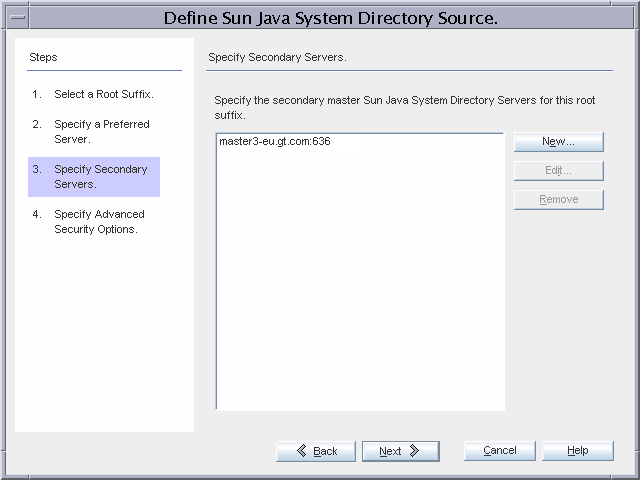Click the Remove button
The height and width of the screenshot is (480, 640).
coord(558,200)
